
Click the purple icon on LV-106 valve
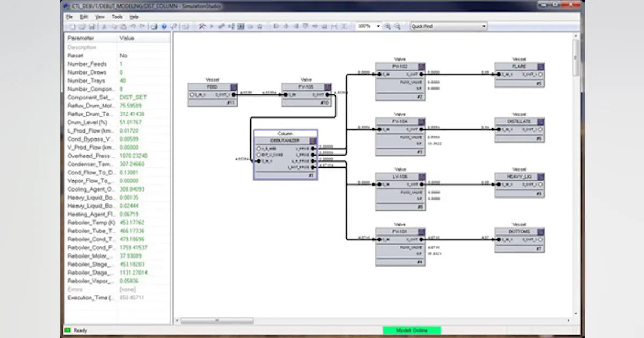[421, 176]
